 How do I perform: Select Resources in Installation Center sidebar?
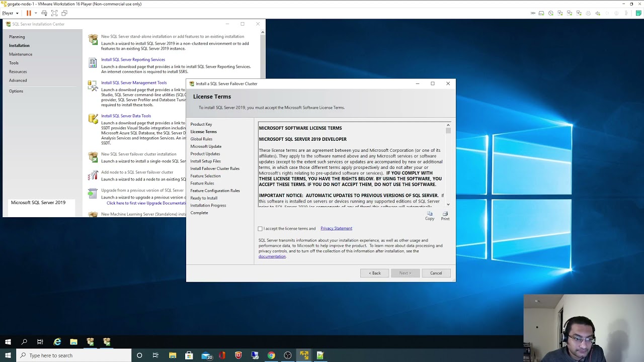coord(18,71)
